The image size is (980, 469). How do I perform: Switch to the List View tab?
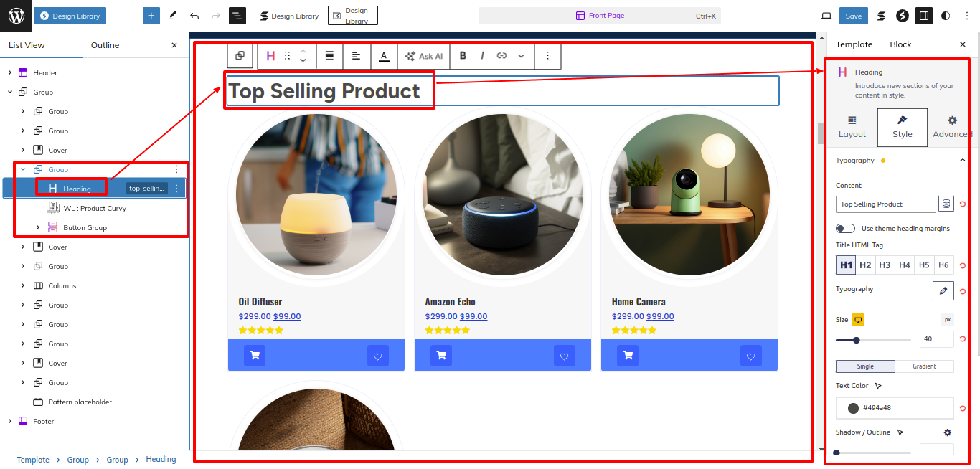[x=27, y=45]
